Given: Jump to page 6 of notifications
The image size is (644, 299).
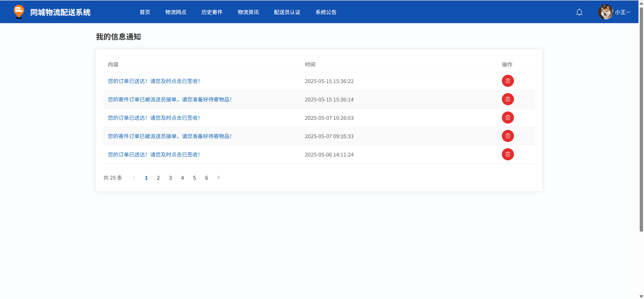Looking at the screenshot, I should [207, 178].
